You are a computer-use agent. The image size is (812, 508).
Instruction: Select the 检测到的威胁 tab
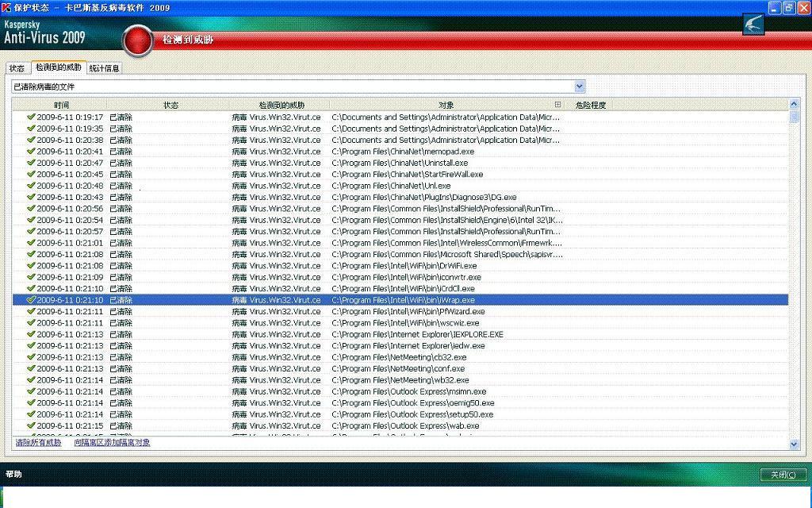[x=59, y=67]
